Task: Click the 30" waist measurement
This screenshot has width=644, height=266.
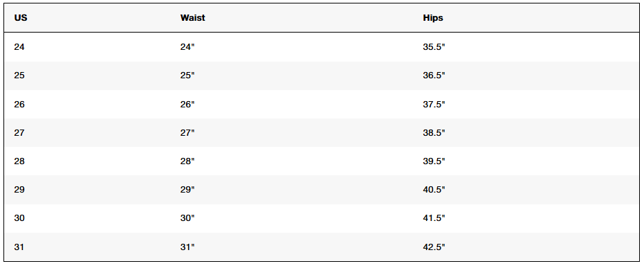Action: (187, 218)
